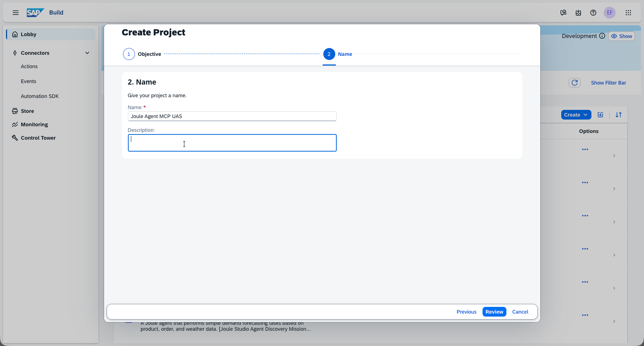Select Lobby in the sidebar
Viewport: 644px width, 346px height.
51,34
